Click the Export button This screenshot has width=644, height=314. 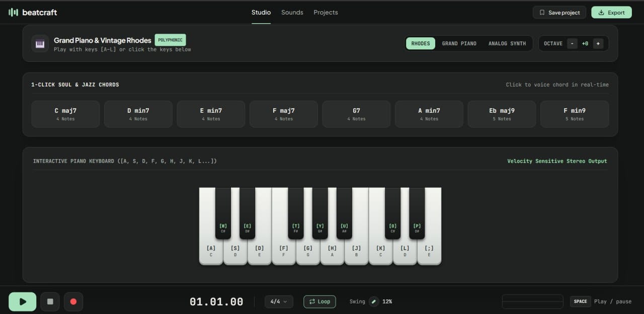611,13
